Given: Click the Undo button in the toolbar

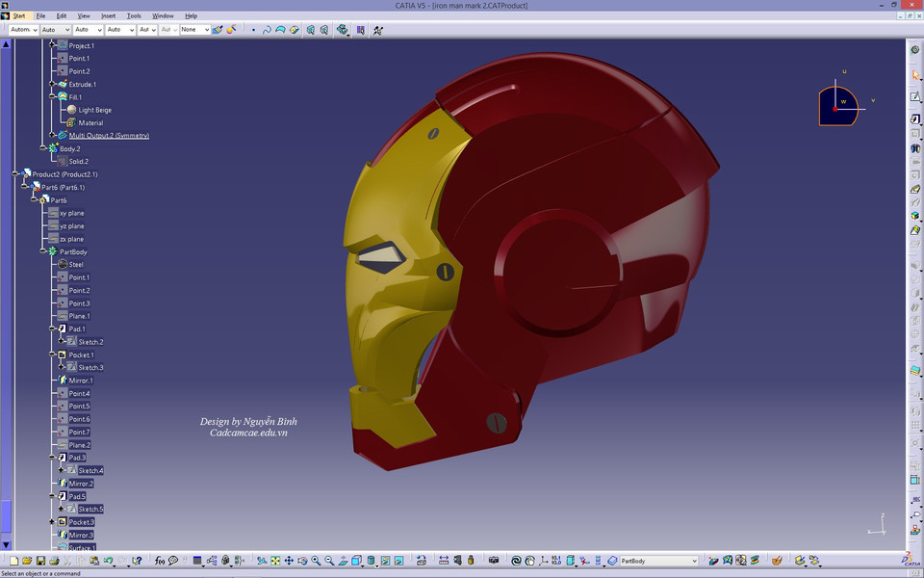Looking at the screenshot, I should click(108, 561).
